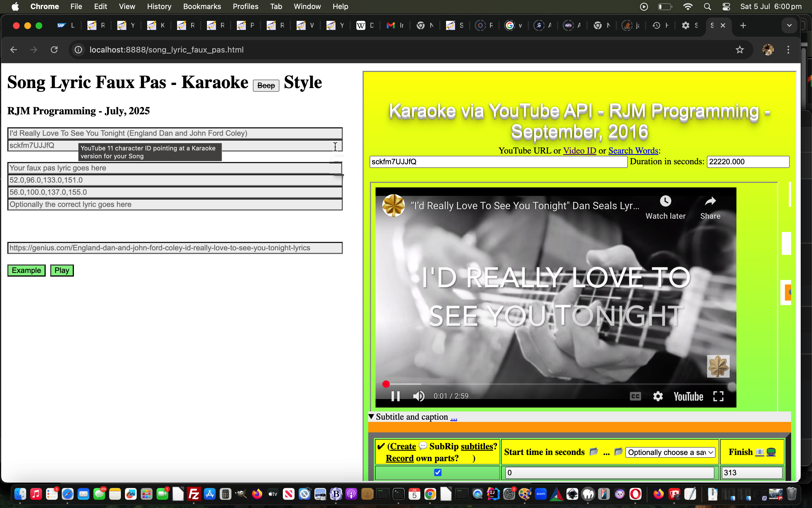The image size is (812, 508).
Task: Edit the start times 52.0,96.0,133.0,151.0 field
Action: (x=175, y=180)
